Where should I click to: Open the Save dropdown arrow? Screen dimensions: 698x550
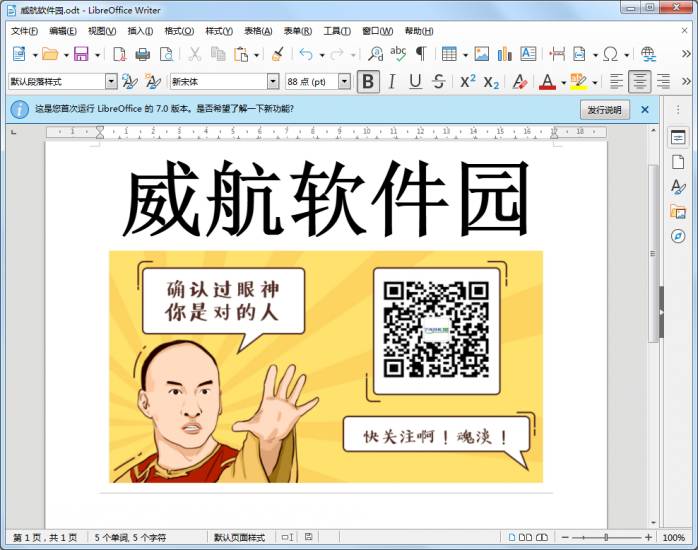(97, 55)
